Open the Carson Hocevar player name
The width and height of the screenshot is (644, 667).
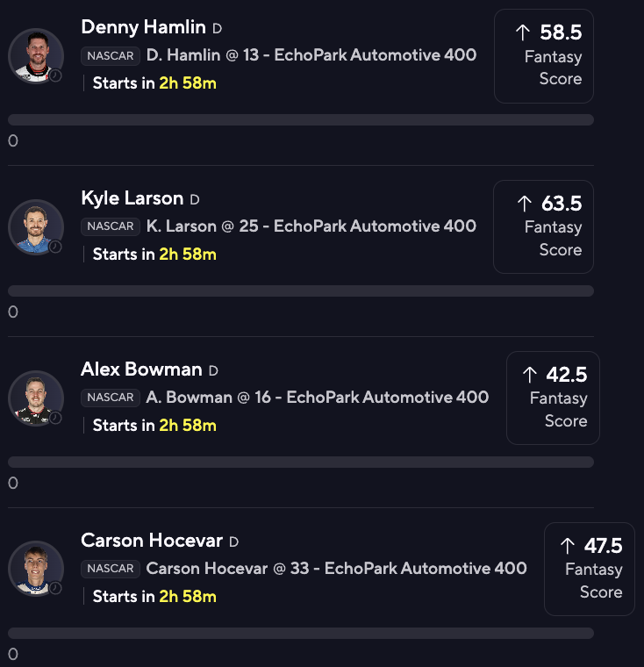point(152,541)
